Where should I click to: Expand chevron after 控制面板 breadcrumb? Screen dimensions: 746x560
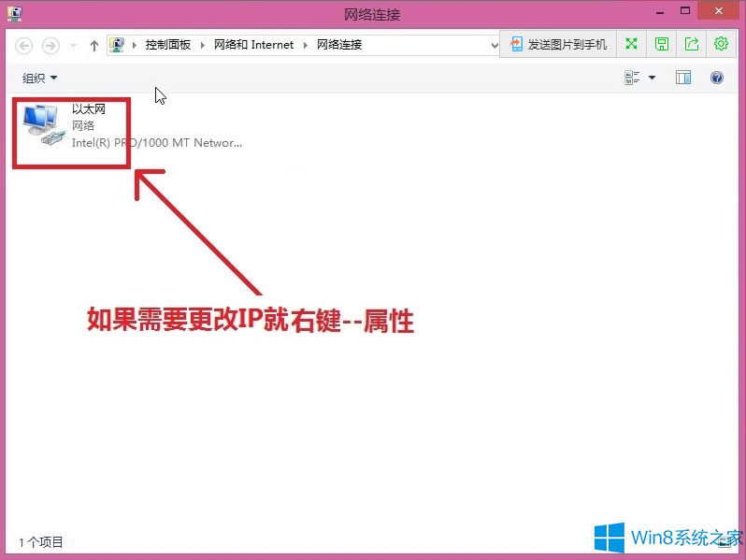[203, 45]
